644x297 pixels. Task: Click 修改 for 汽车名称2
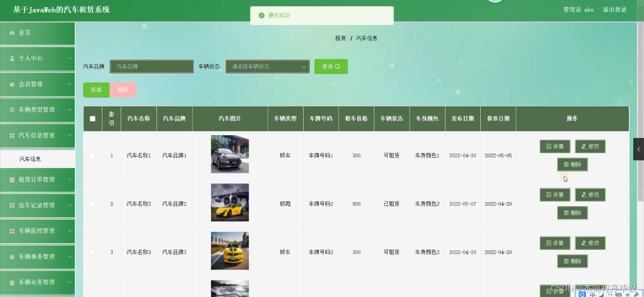coord(590,194)
